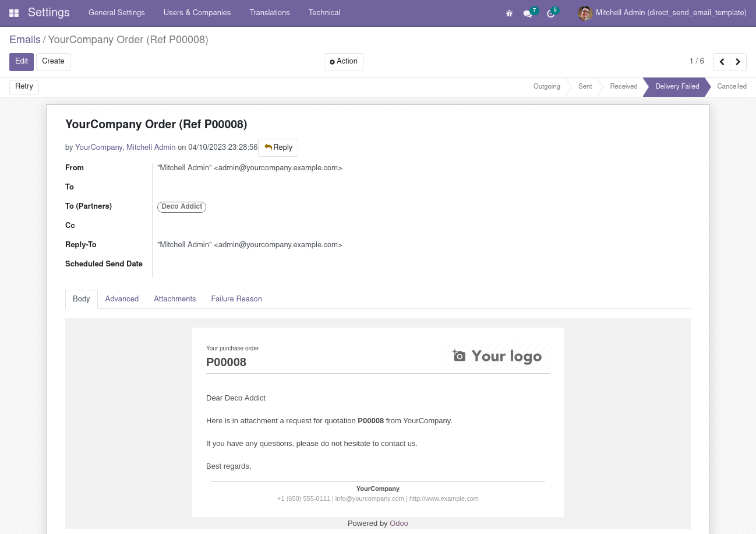Open the activities clock icon
Screen dimensions: 756x534
[550, 13]
